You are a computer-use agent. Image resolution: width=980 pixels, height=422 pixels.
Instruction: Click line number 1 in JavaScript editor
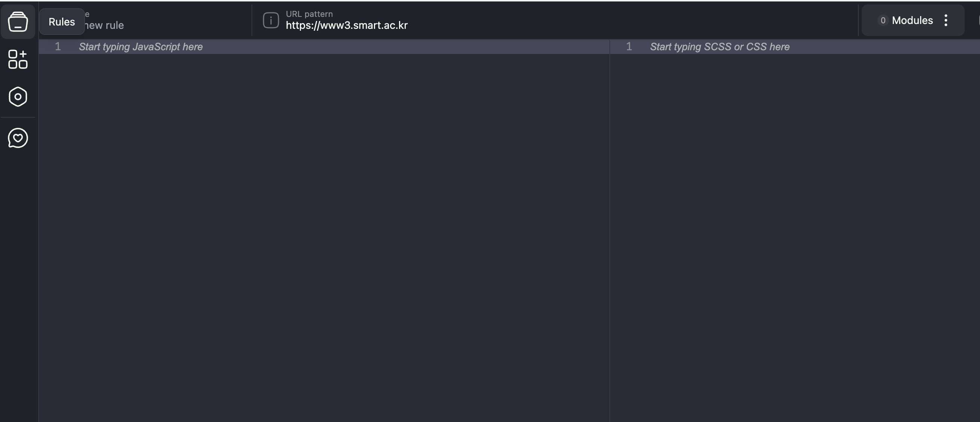(58, 47)
